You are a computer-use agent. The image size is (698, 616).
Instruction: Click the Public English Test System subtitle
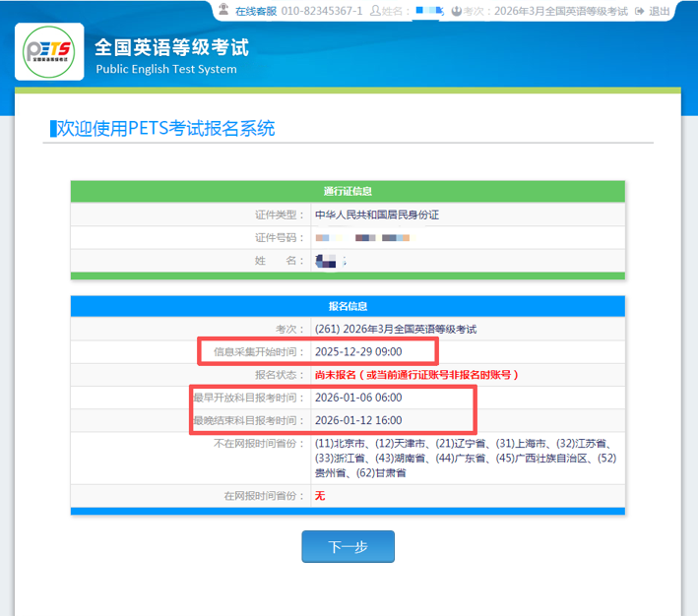coord(165,69)
